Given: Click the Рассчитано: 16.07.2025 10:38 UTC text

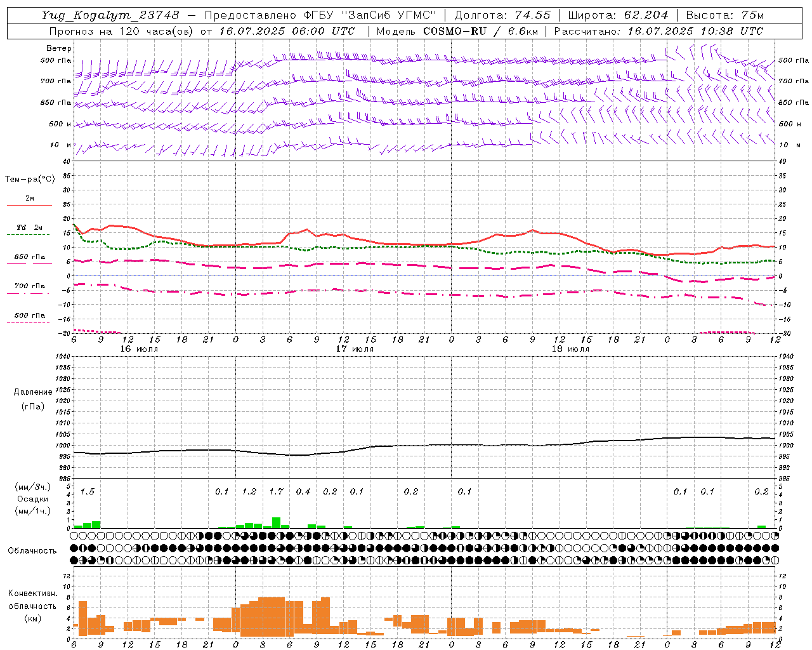Looking at the screenshot, I should click(x=658, y=31).
